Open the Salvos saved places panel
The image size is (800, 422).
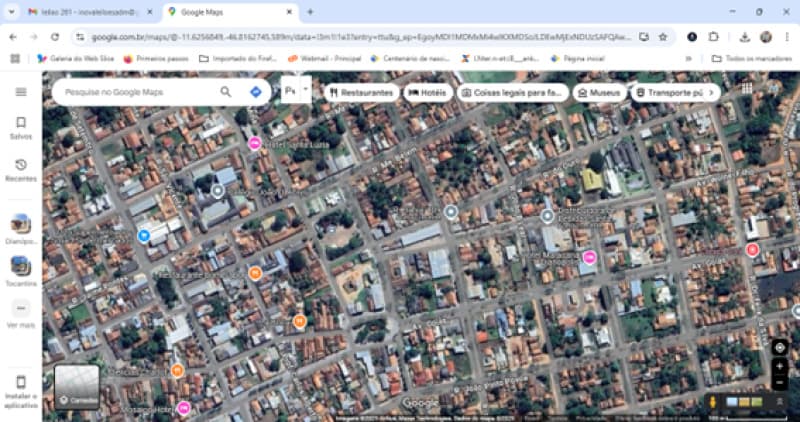(x=21, y=128)
